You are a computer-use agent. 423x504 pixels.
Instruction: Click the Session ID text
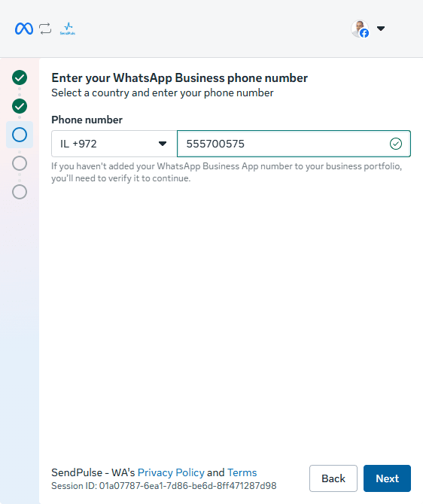click(x=164, y=486)
